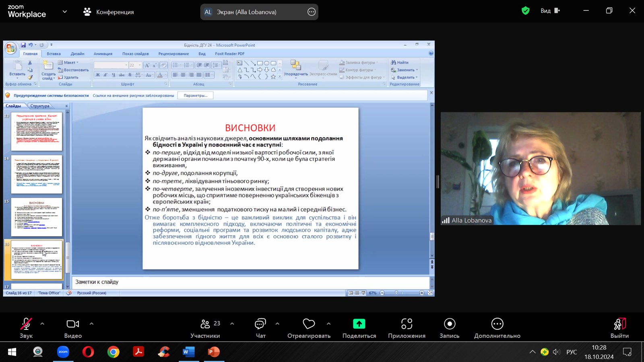Viewport: 644px width, 362px height.
Task: Click the Параметры... security options button
Action: [196, 95]
